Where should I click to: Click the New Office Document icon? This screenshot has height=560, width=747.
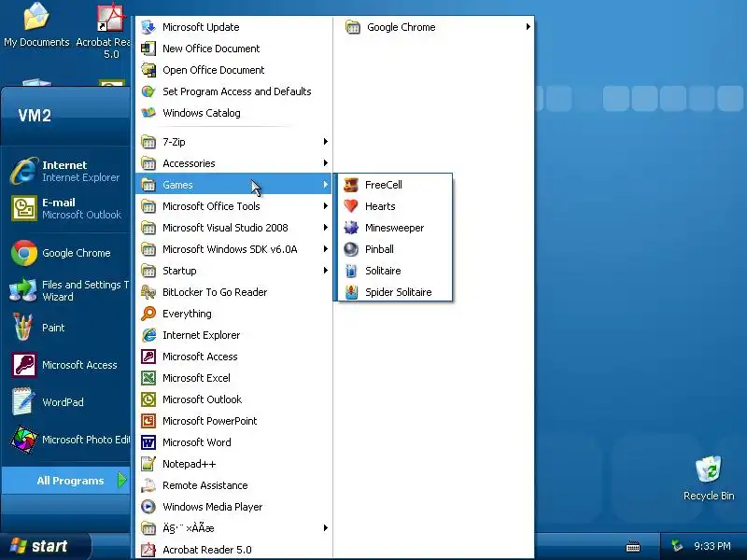click(x=148, y=49)
